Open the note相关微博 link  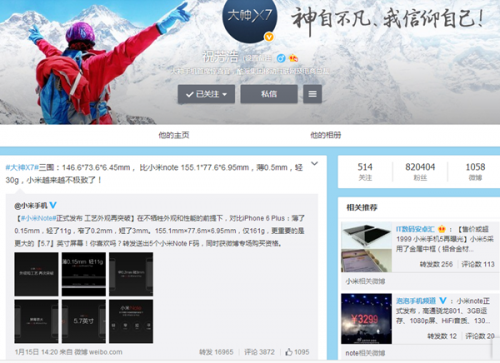365,353
